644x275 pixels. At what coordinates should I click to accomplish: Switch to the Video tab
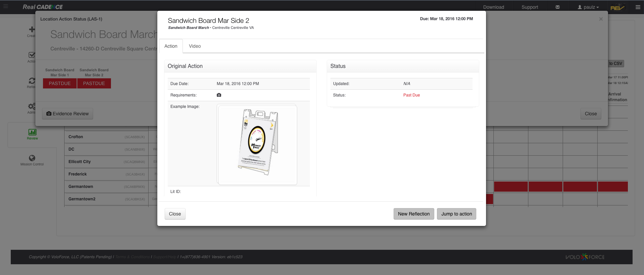pyautogui.click(x=195, y=46)
